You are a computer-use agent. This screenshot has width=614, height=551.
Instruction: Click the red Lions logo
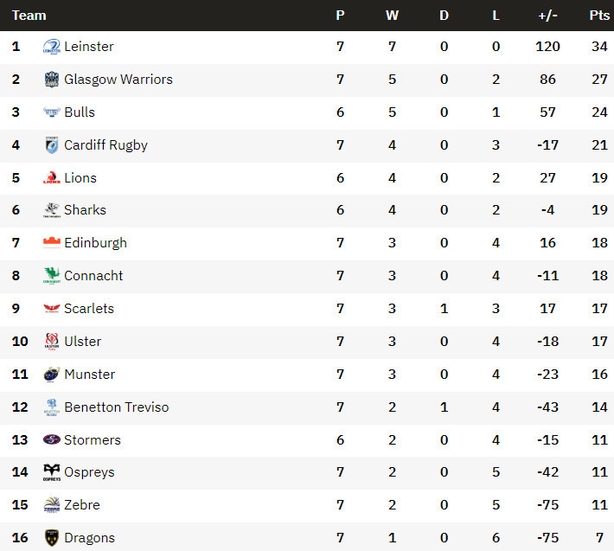click(52, 178)
